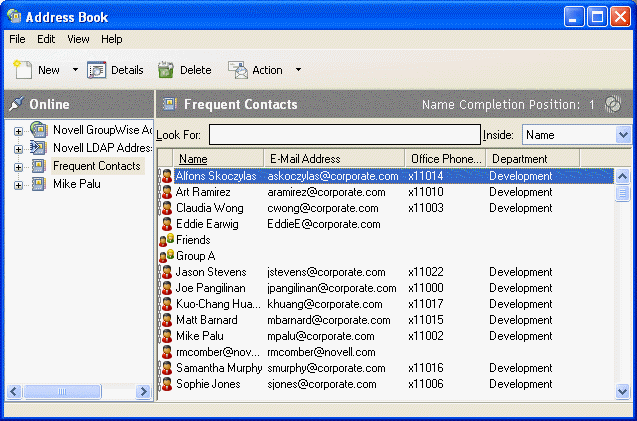The height and width of the screenshot is (421, 637).
Task: Open the Edit menu
Action: point(46,39)
